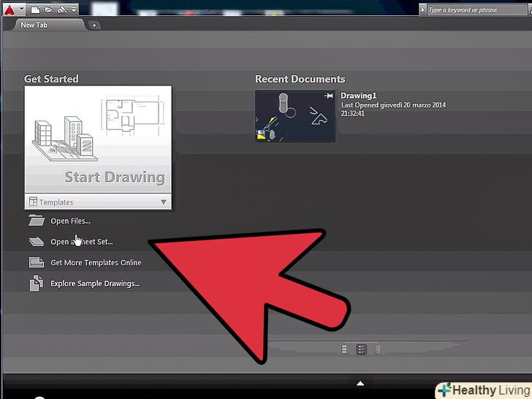The width and height of the screenshot is (532, 399).
Task: Expand the bottom panel up arrow
Action: [360, 383]
